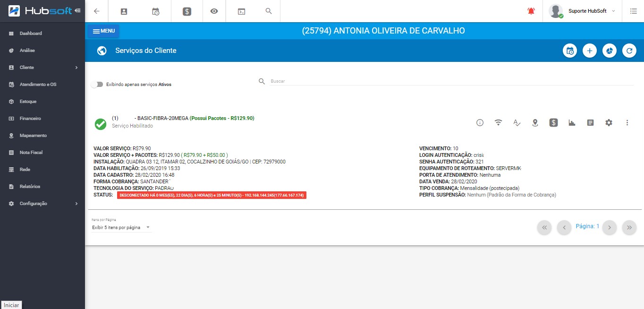
Task: Click the eye icon in the top toolbar
Action: [x=214, y=11]
